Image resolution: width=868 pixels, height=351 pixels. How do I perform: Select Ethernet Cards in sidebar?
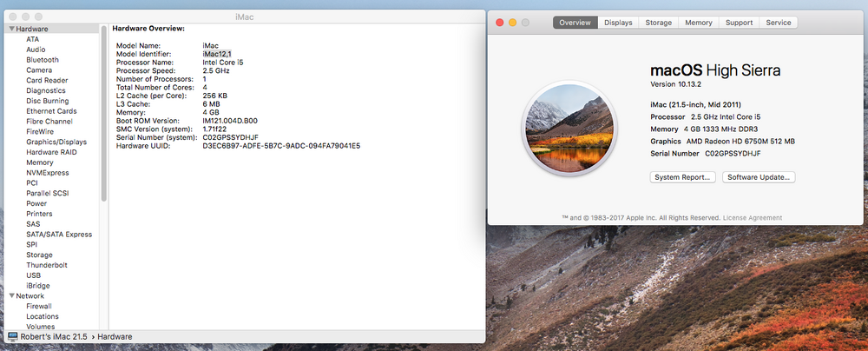[x=51, y=111]
